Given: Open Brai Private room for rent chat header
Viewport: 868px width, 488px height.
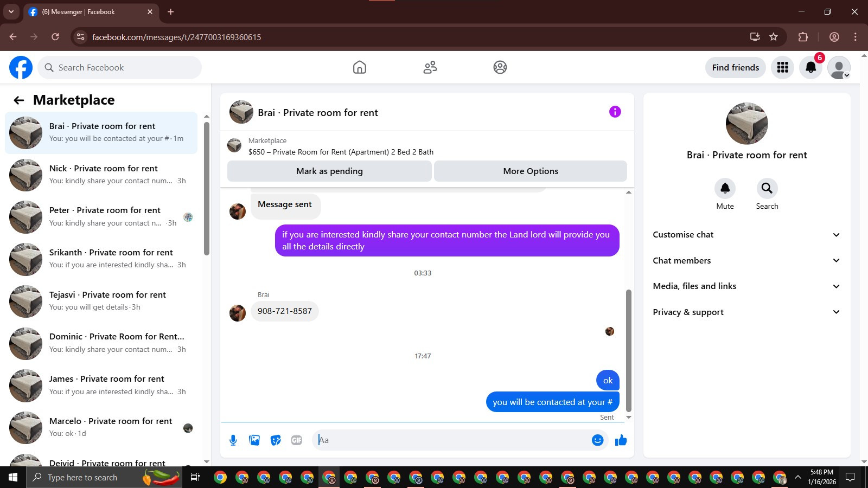Looking at the screenshot, I should [304, 112].
